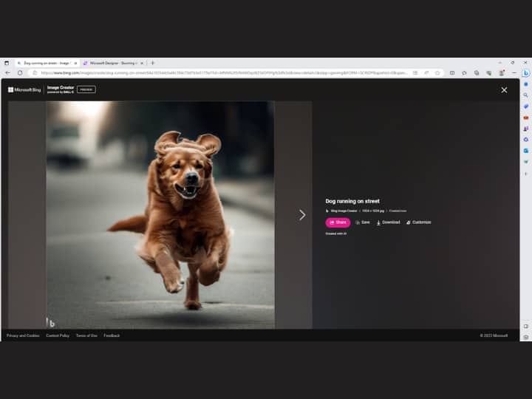Open Privacy and Cookies link
Viewport: 532px width, 399px height.
coord(23,335)
